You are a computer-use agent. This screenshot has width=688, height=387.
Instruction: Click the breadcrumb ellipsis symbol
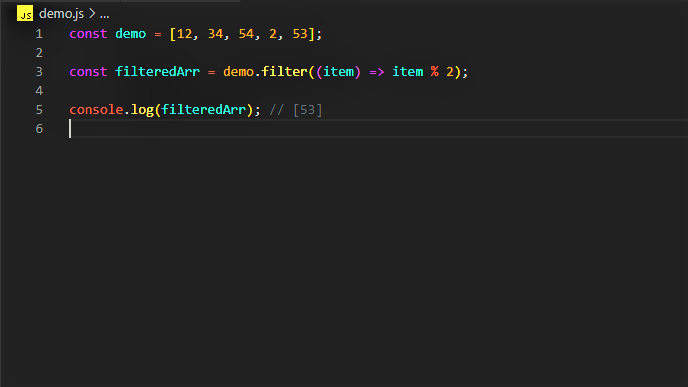[x=104, y=15]
